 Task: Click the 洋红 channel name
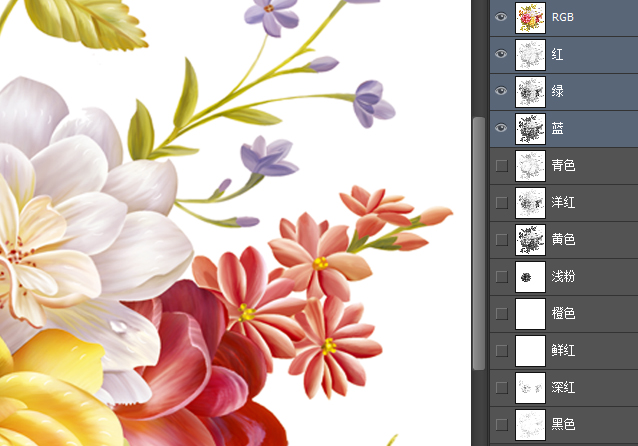[563, 202]
